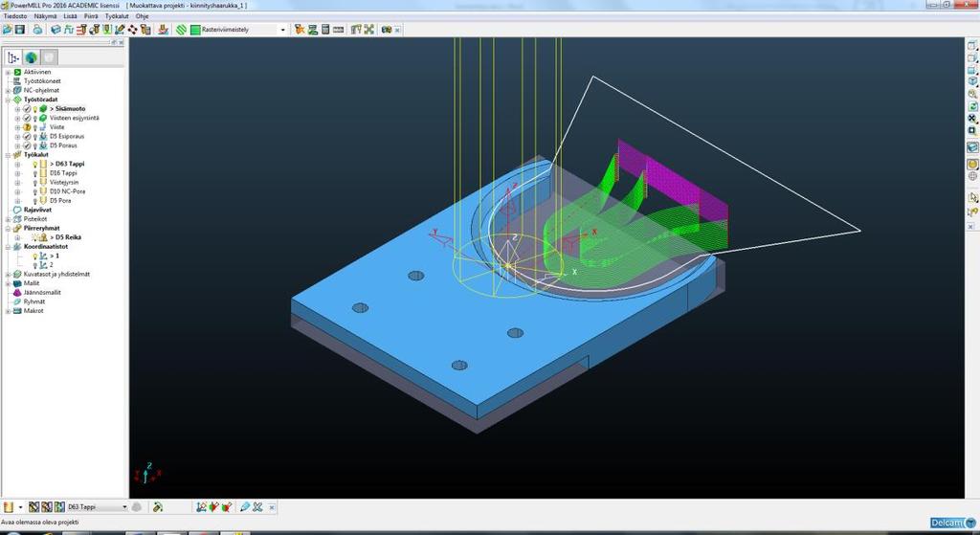Open the Ohje menu
Viewport: 980px width, 535px height.
click(143, 16)
